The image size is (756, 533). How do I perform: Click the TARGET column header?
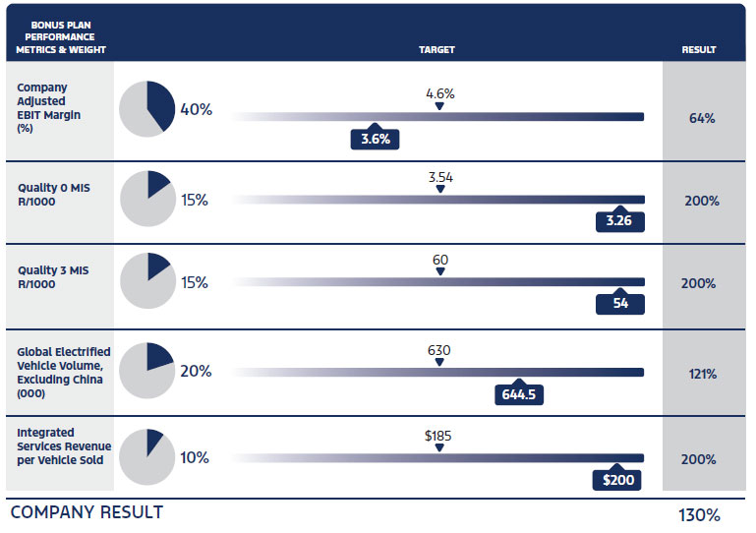tap(436, 49)
